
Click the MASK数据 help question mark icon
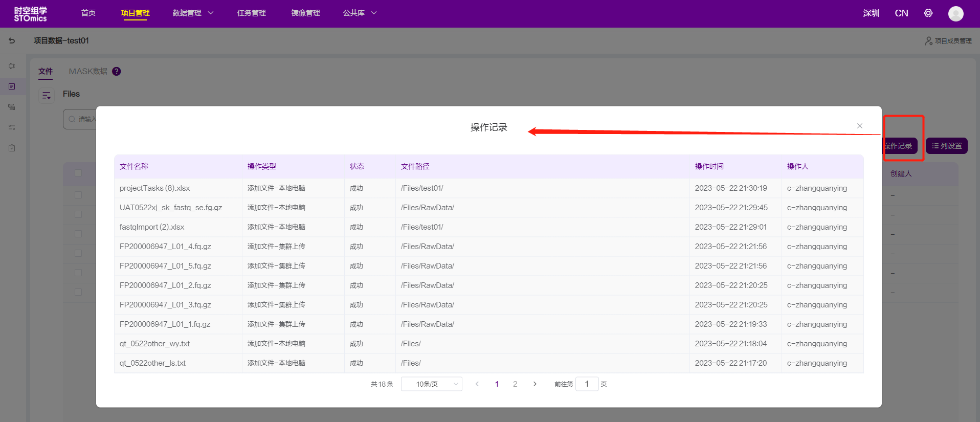117,72
